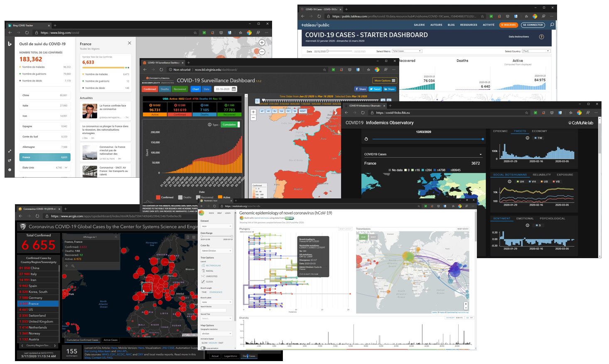Open More Options menu in Surveillance Dashboard
This screenshot has width=609, height=364.
coord(385,81)
